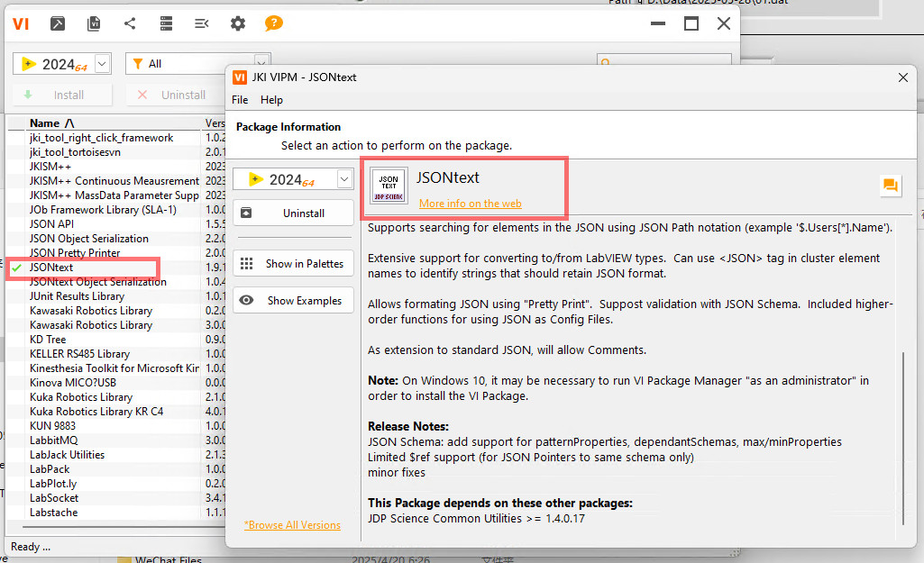
Task: Click the orange help question bubble
Action: [x=274, y=23]
